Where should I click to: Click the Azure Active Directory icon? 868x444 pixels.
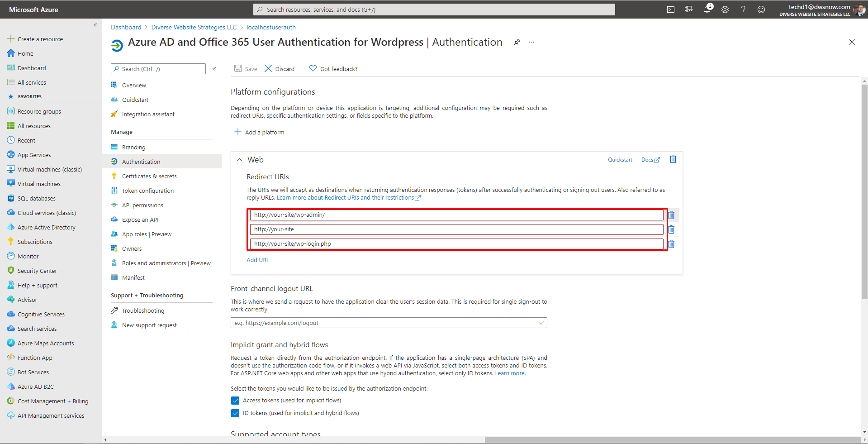coord(11,227)
